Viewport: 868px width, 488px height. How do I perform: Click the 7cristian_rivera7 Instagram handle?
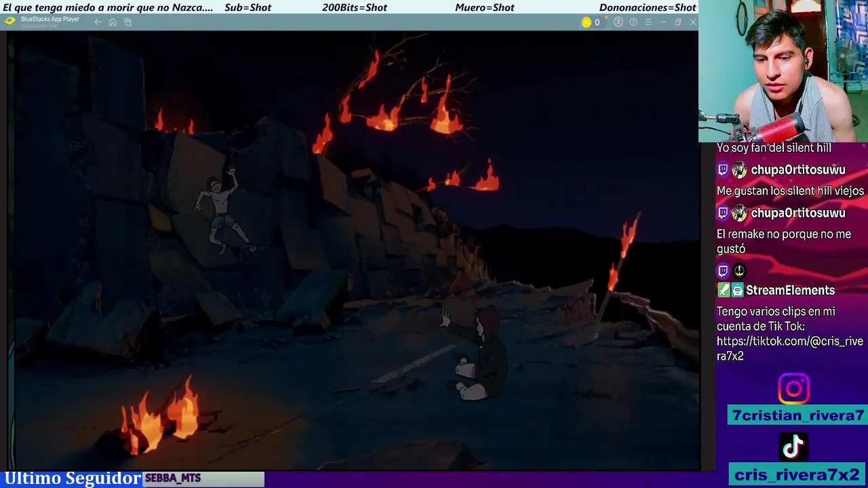coord(798,415)
